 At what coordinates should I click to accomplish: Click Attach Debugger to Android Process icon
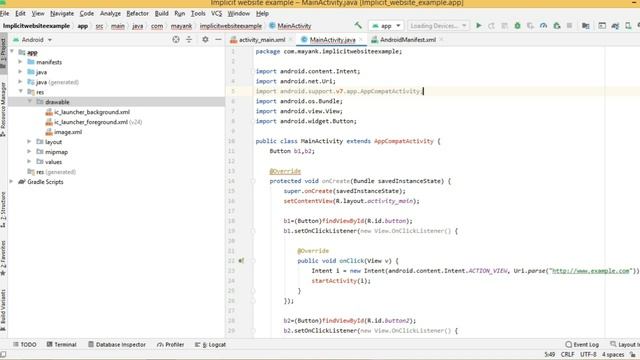tap(557, 26)
